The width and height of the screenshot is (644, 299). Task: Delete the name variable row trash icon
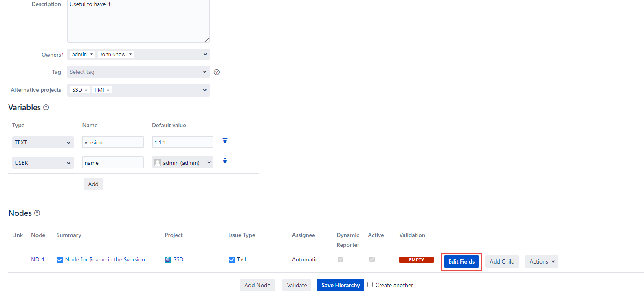pos(225,161)
